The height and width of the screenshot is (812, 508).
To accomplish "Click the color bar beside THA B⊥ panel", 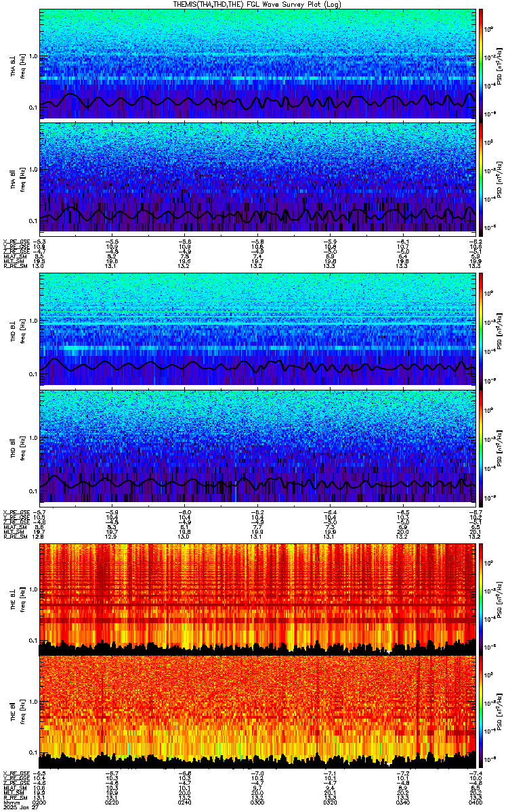I will coord(481,64).
